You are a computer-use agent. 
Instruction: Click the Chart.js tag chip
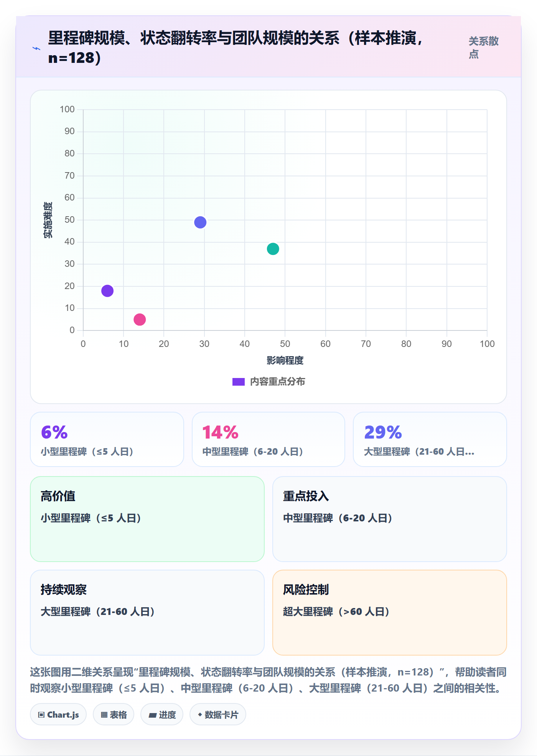pyautogui.click(x=58, y=715)
